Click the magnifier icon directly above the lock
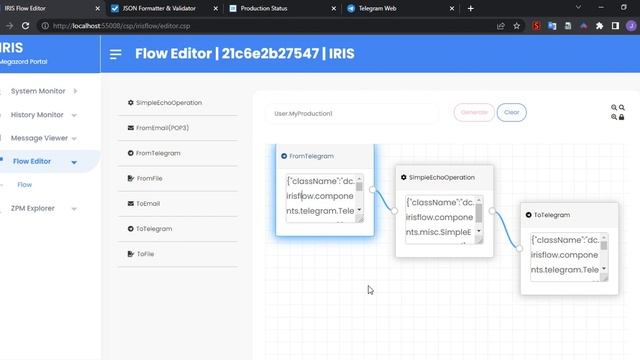 click(622, 107)
